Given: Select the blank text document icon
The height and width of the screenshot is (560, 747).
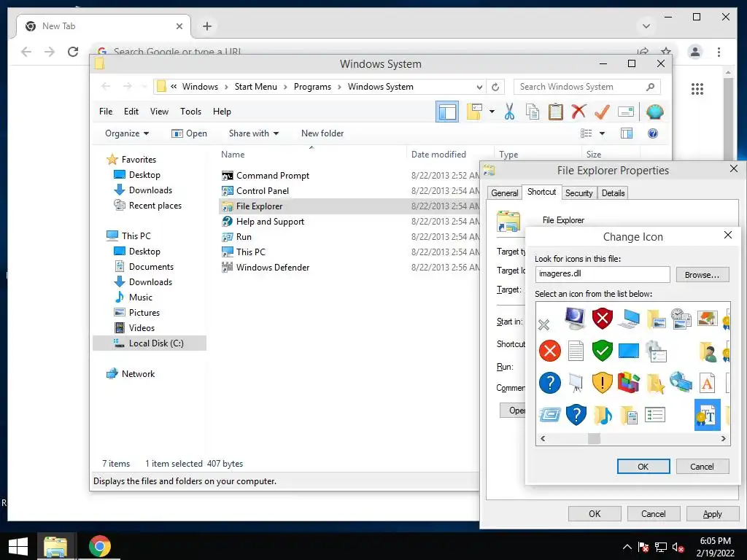Looking at the screenshot, I should click(576, 351).
